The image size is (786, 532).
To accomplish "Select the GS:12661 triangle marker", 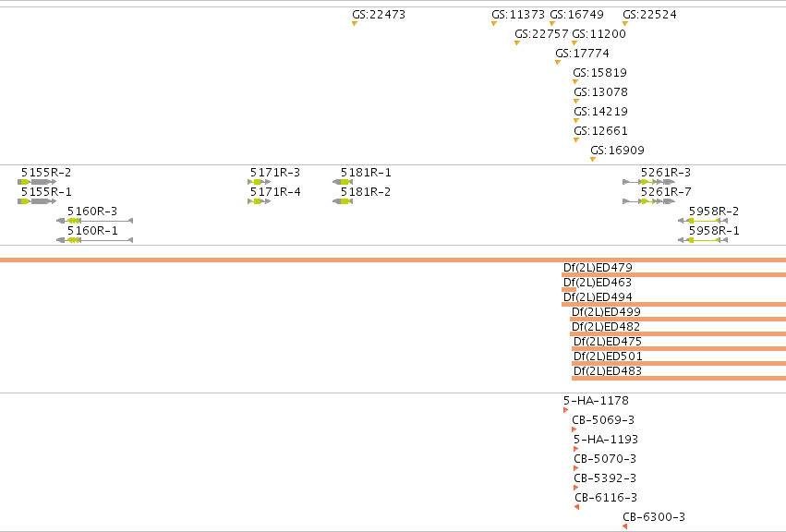I will tap(576, 140).
